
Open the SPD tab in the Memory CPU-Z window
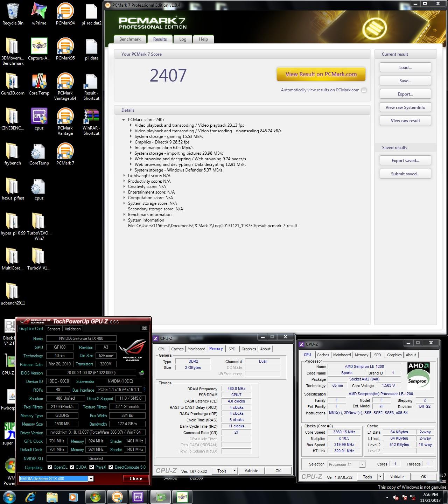(232, 349)
